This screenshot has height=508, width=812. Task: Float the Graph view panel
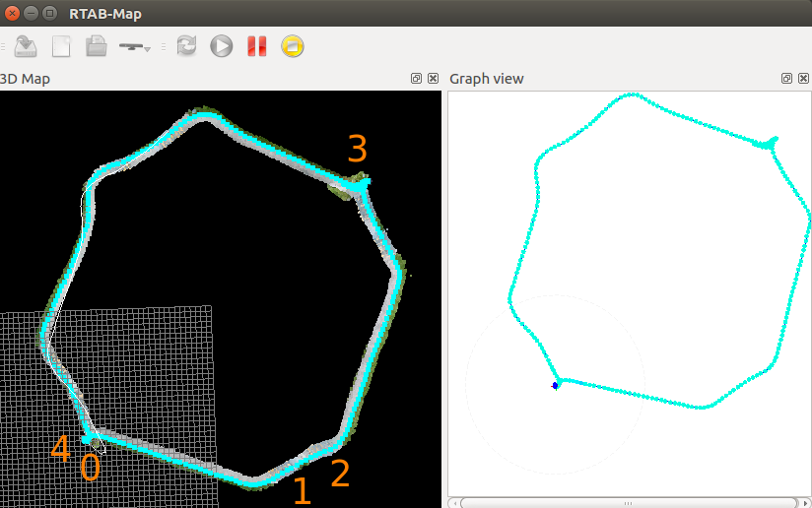786,78
